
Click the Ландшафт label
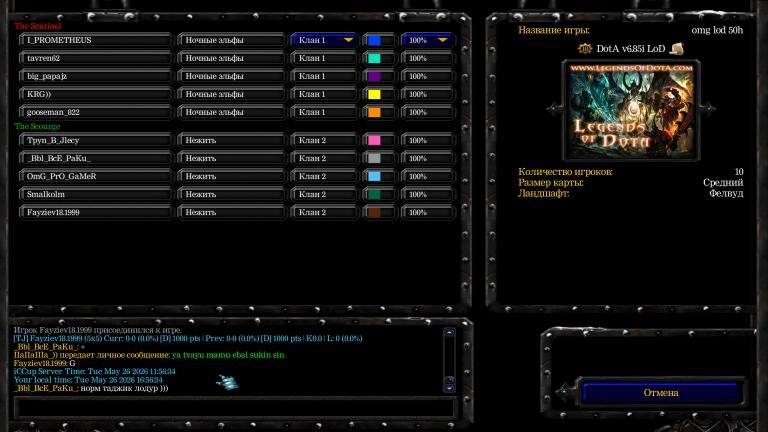point(544,193)
